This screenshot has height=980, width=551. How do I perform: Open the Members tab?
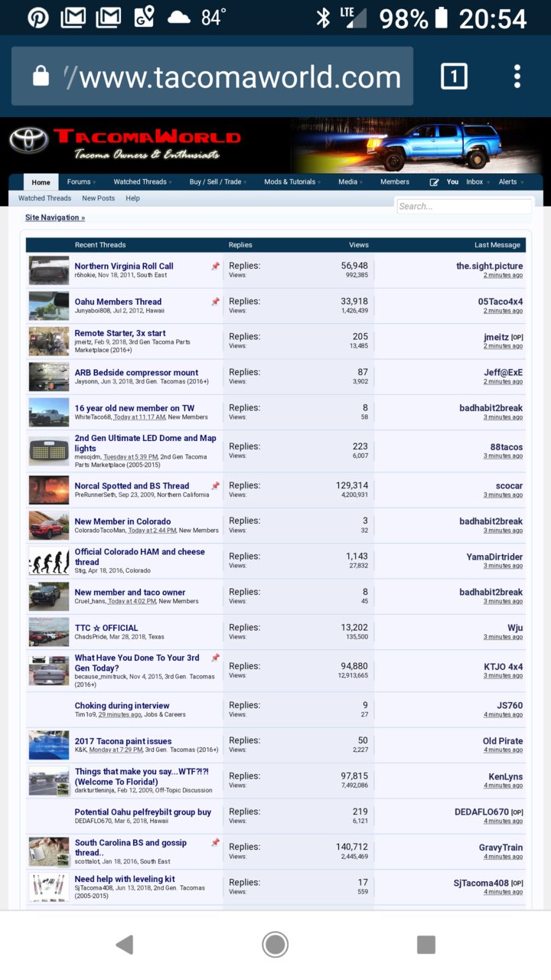click(395, 182)
